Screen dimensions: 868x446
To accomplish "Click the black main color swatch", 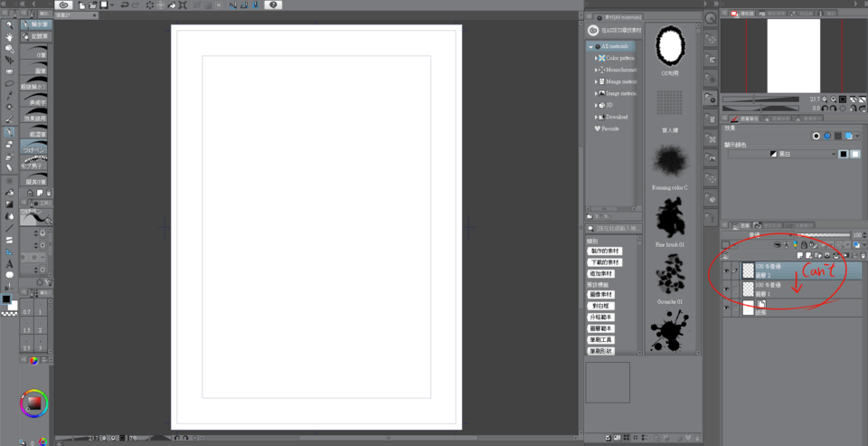I will pos(6,299).
